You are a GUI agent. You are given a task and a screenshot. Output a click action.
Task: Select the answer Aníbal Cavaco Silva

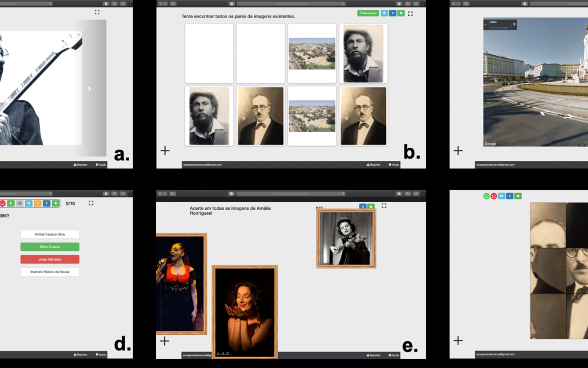click(50, 234)
